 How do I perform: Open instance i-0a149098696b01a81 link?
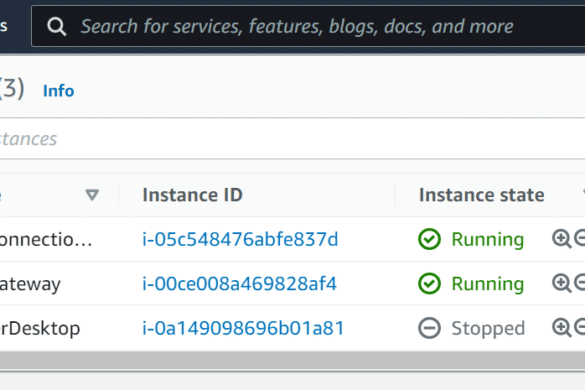point(243,328)
